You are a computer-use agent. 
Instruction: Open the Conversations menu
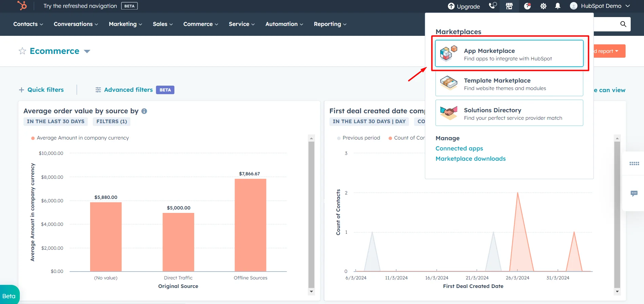coord(76,24)
